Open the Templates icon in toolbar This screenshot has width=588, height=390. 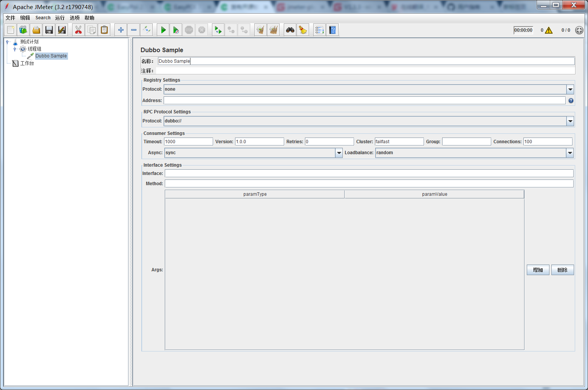point(23,30)
